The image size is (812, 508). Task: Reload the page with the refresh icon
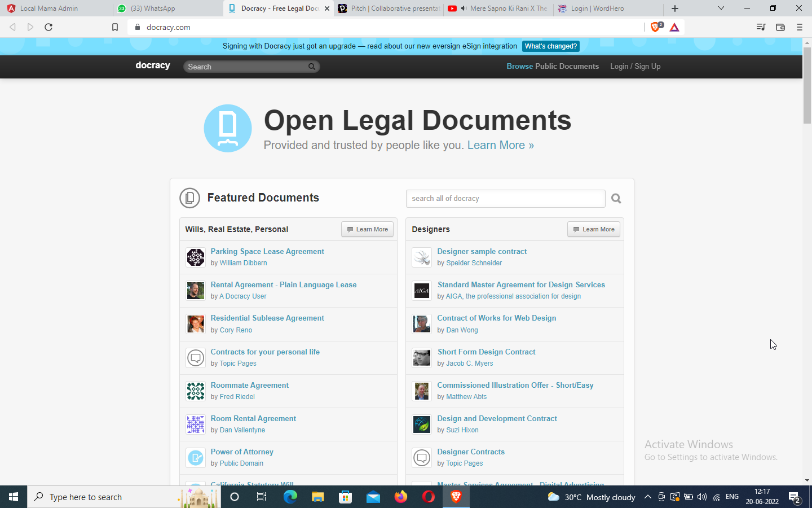[x=48, y=27]
